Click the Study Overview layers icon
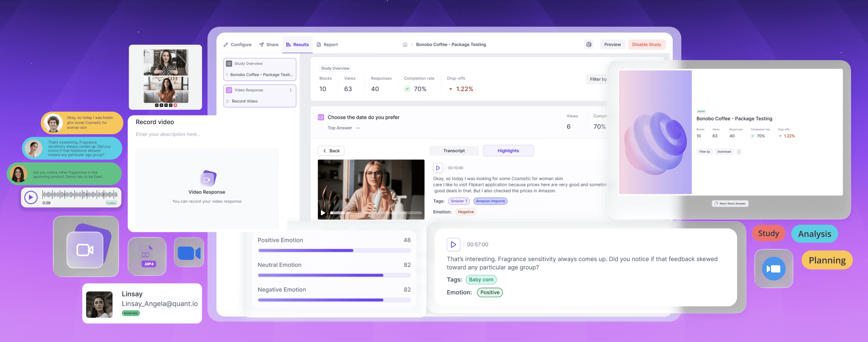The image size is (868, 342). click(228, 63)
